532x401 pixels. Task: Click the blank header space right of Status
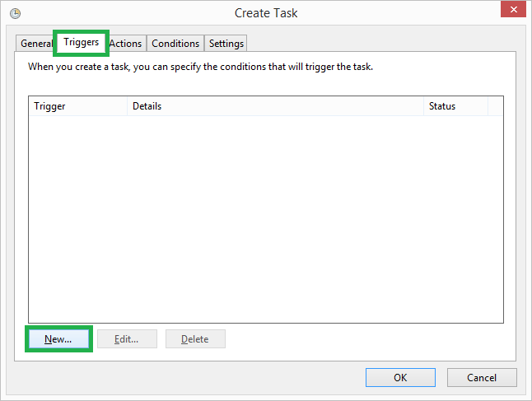[x=496, y=106]
